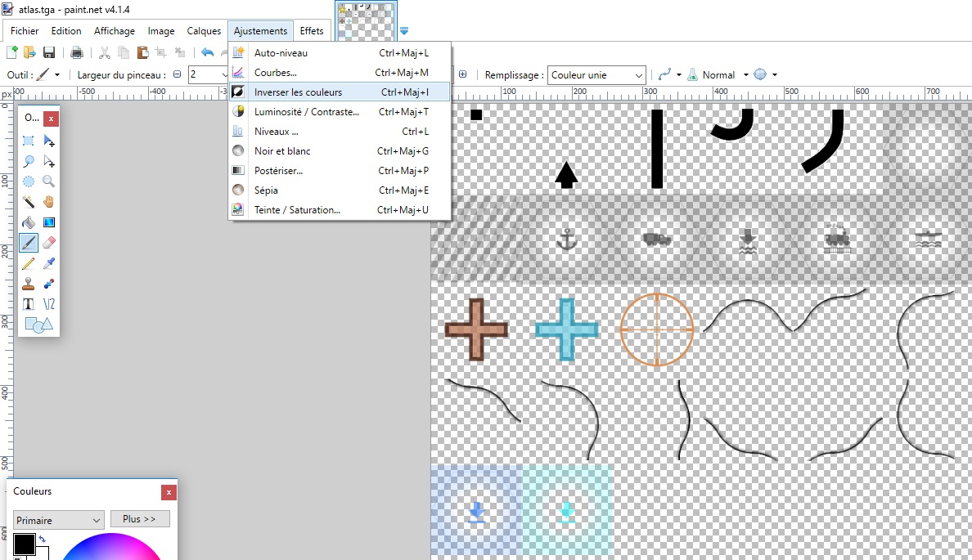
Task: Open the Fichier menu
Action: tap(25, 31)
